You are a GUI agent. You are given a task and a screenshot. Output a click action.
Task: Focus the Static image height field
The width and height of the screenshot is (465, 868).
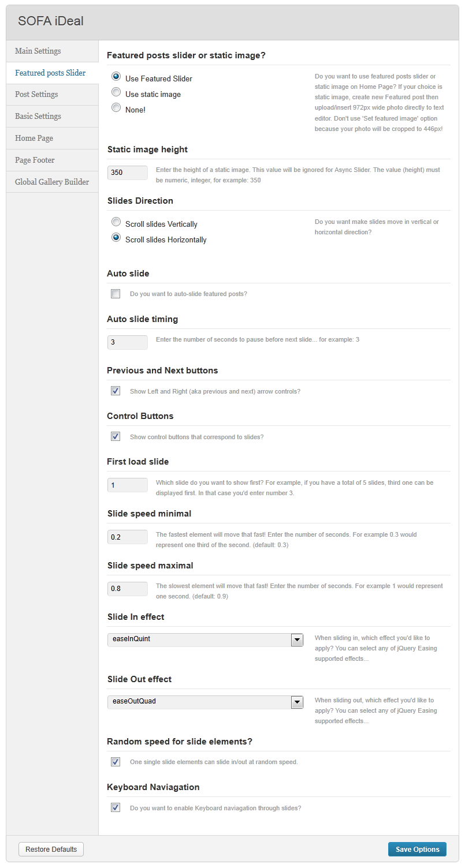[x=128, y=173]
